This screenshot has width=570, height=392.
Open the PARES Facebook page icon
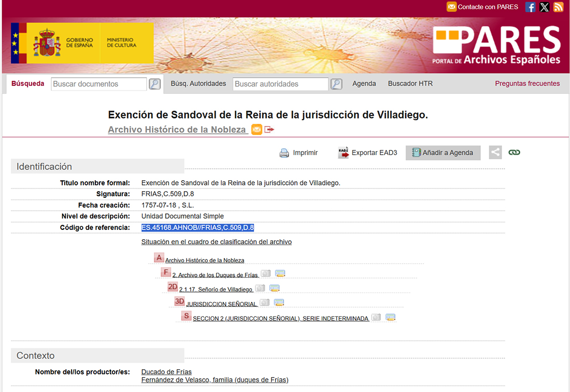530,7
